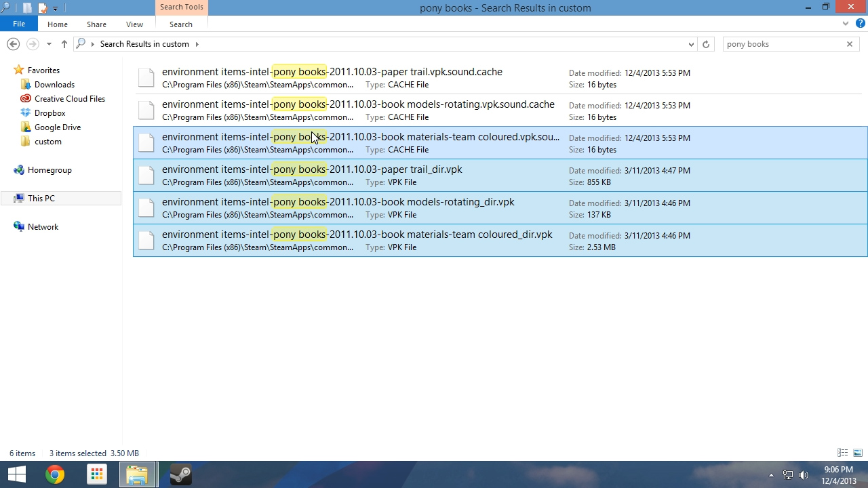Image resolution: width=868 pixels, height=488 pixels.
Task: Open the Help button
Action: (861, 24)
